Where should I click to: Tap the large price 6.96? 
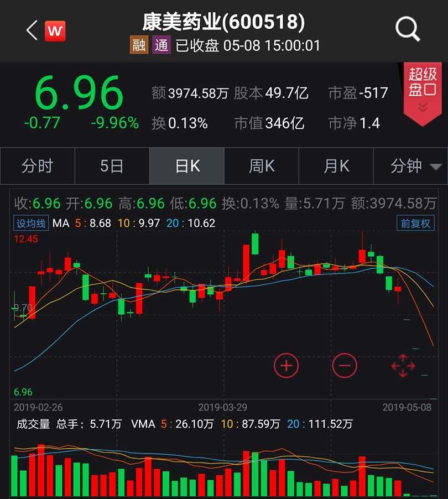[79, 93]
